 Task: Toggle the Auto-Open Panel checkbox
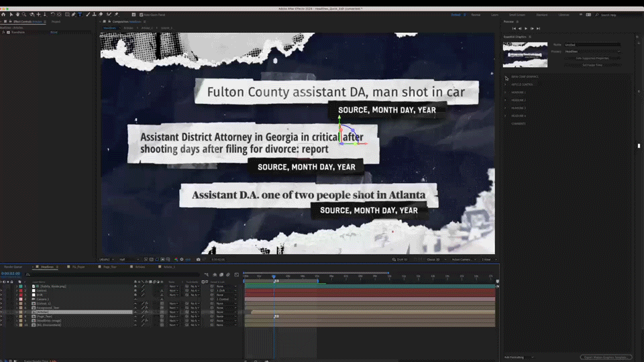tap(142, 15)
